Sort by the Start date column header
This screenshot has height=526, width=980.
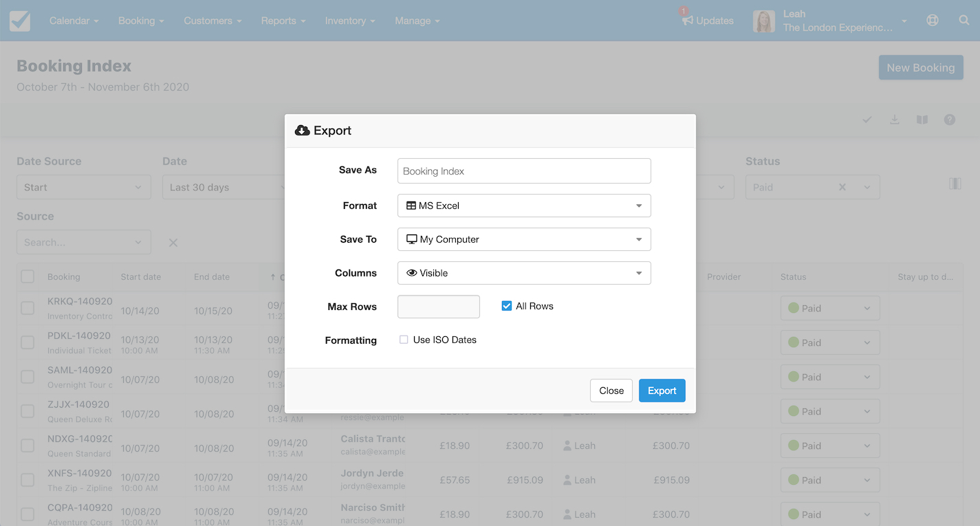[x=141, y=276]
